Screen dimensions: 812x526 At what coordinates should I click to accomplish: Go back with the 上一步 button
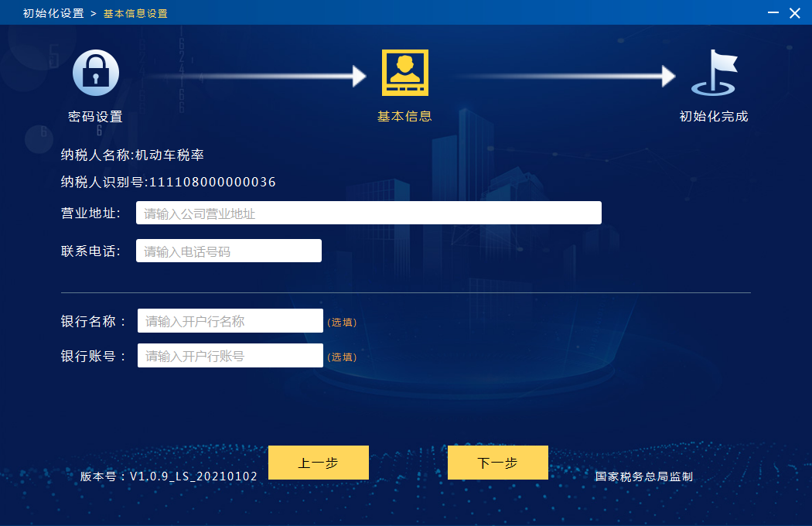pyautogui.click(x=319, y=463)
